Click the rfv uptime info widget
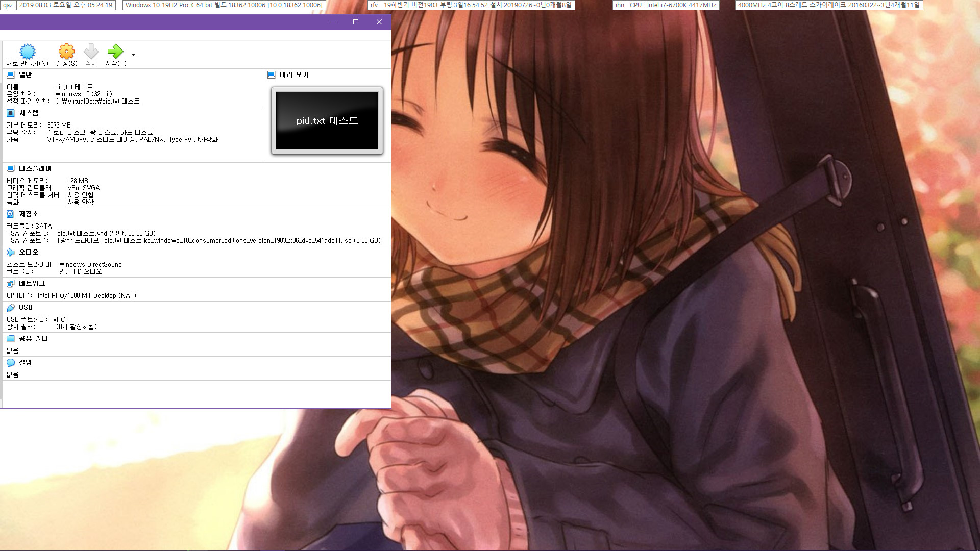The height and width of the screenshot is (551, 980). pyautogui.click(x=471, y=5)
